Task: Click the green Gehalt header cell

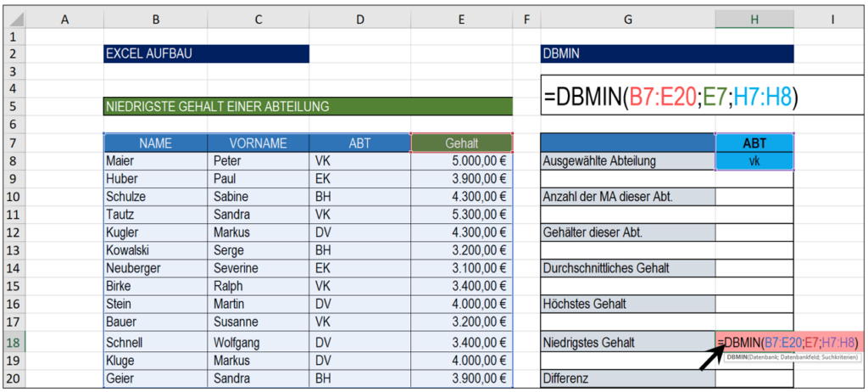Action: [x=462, y=143]
